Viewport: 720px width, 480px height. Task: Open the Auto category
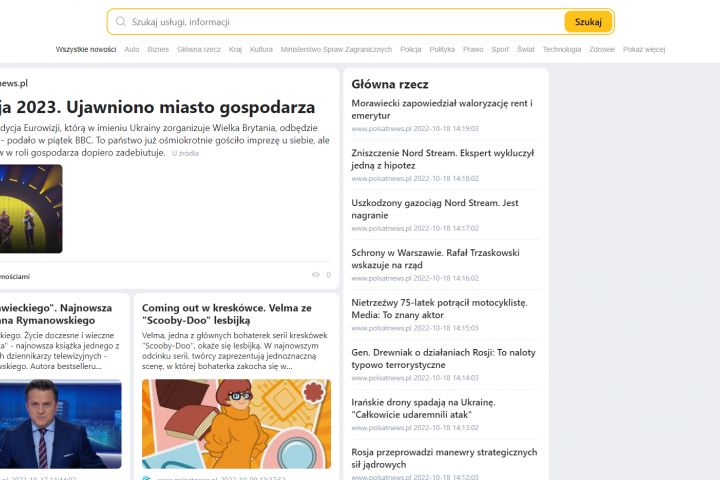click(132, 50)
